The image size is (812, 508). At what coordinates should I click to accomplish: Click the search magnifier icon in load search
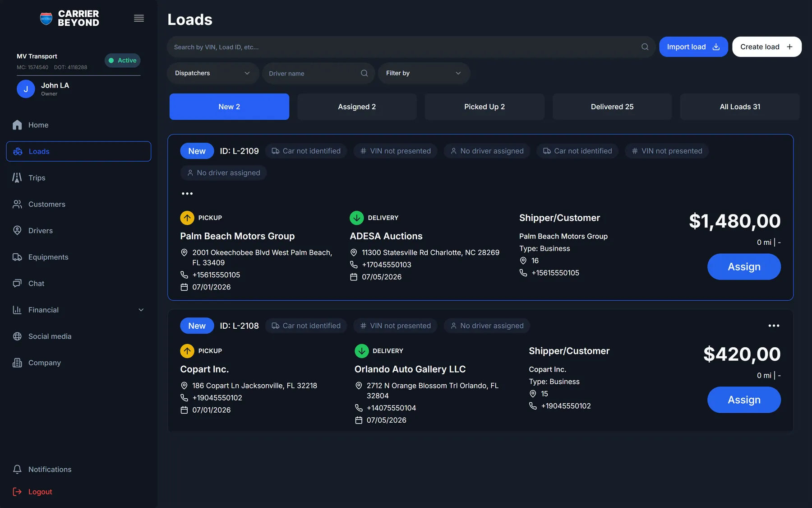[645, 47]
